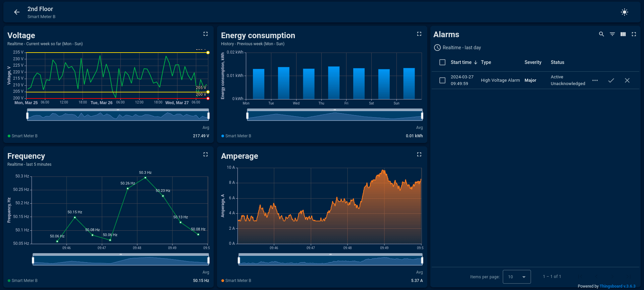This screenshot has height=290, width=644.
Task: Toggle the light/dark theme sun icon
Action: [624, 12]
